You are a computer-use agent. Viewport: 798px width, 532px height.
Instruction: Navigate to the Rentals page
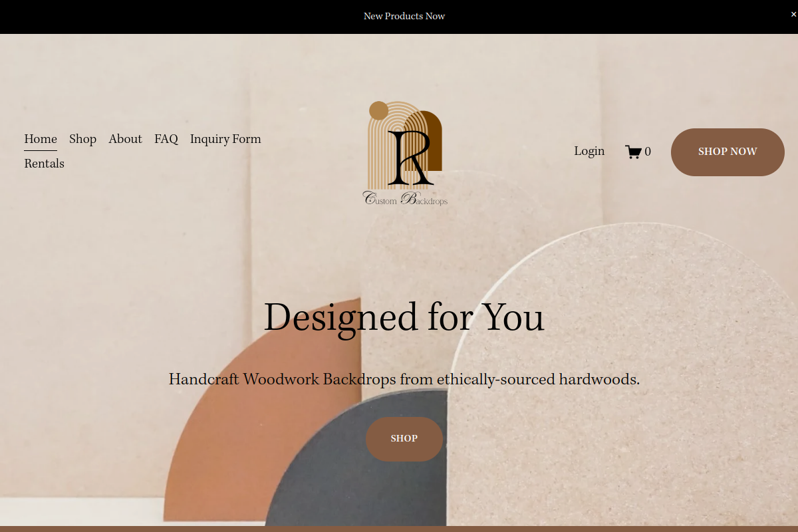pos(44,164)
